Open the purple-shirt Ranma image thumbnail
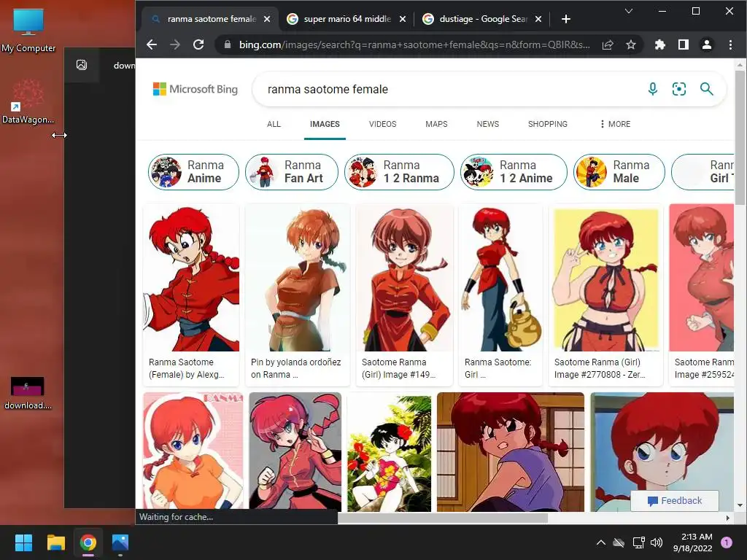Screen dimensions: 747x560 click(510, 451)
